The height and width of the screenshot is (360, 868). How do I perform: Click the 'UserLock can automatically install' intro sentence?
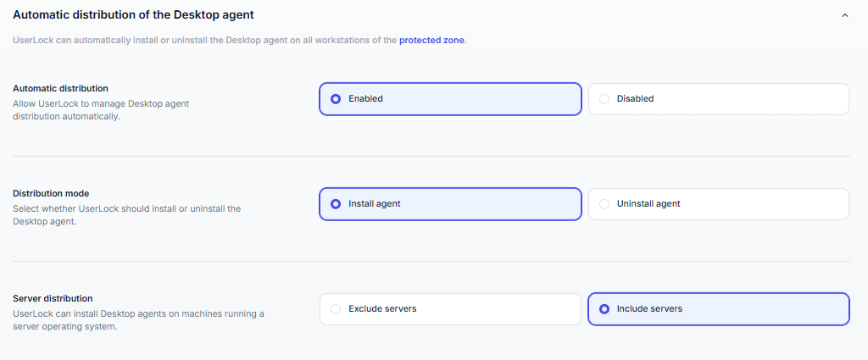[203, 40]
